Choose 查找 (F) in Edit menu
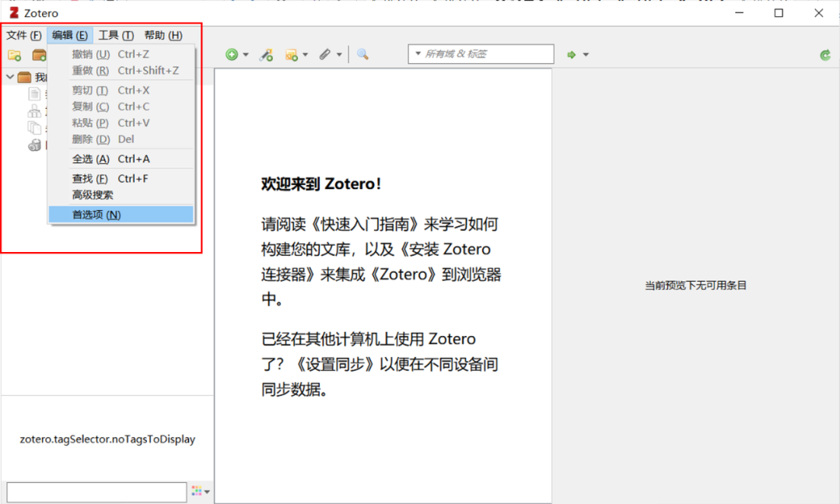This screenshot has width=840, height=504. 121,179
